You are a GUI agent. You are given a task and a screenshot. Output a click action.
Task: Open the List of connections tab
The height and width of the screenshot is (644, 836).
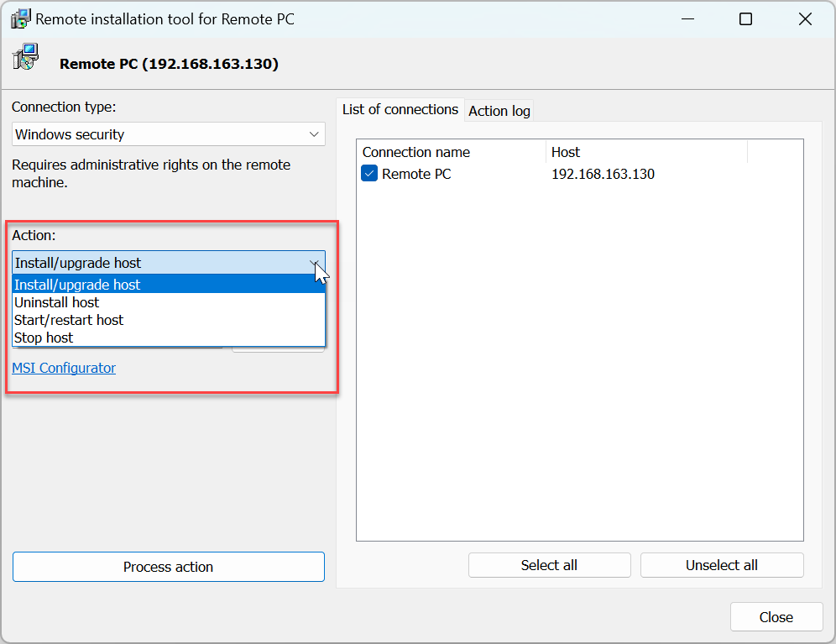(x=400, y=109)
